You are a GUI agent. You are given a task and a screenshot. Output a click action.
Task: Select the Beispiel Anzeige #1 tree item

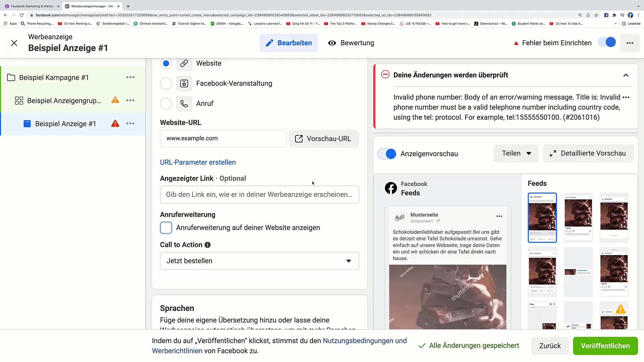(x=73, y=124)
